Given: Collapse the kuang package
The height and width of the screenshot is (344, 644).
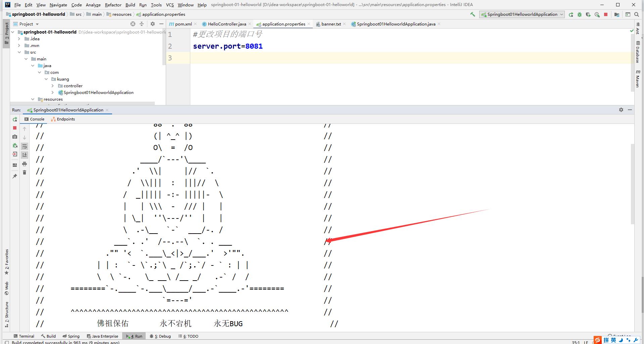Looking at the screenshot, I should coord(46,79).
